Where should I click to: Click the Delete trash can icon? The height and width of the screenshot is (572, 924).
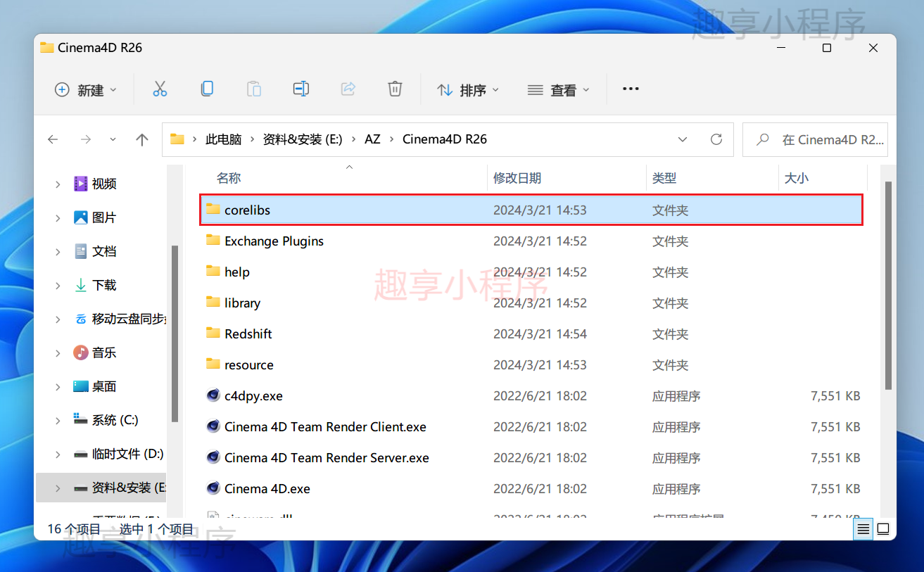(395, 89)
